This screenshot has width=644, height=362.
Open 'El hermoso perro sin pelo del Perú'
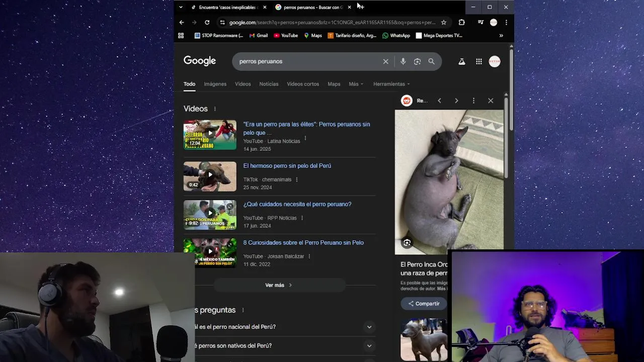pyautogui.click(x=287, y=166)
